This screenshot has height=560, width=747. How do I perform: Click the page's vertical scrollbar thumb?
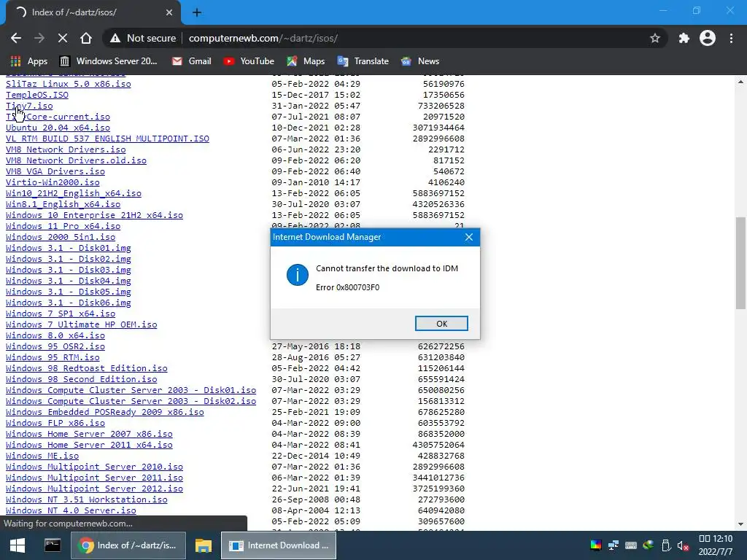point(740,262)
